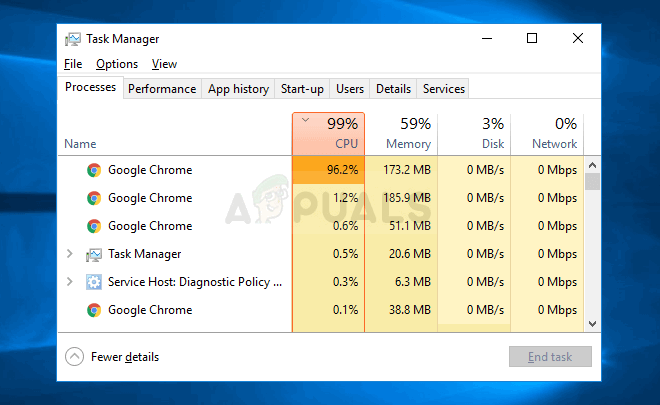
Task: Click the Chrome icon on the 51.1 MB row
Action: pos(93,226)
